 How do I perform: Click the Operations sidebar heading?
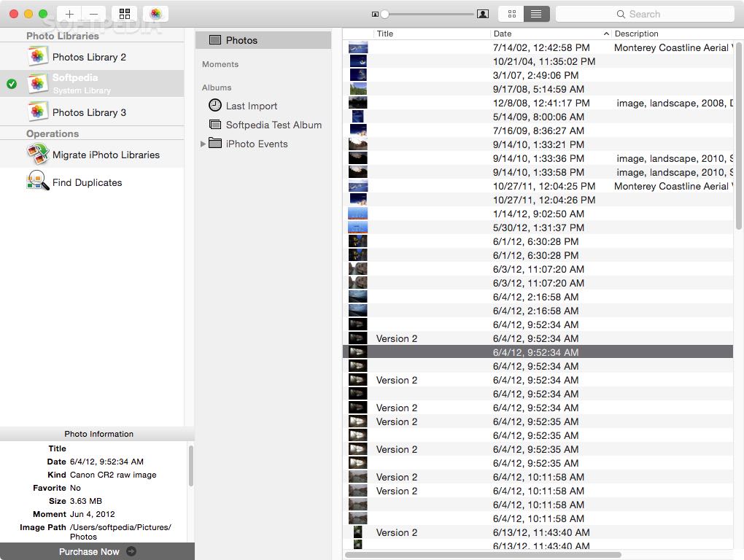coord(53,133)
